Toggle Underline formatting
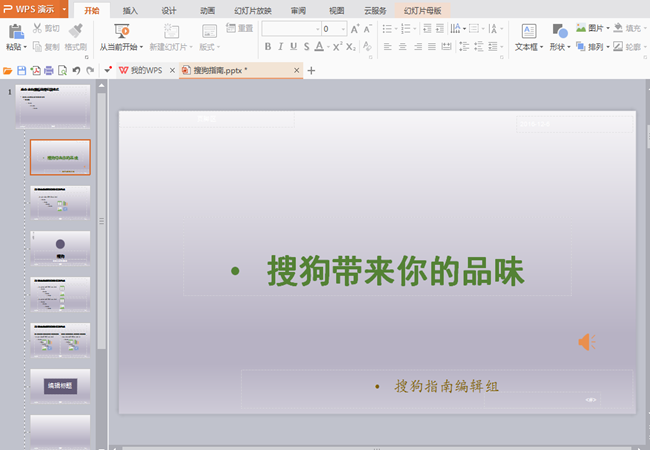This screenshot has height=450, width=650. 293,47
